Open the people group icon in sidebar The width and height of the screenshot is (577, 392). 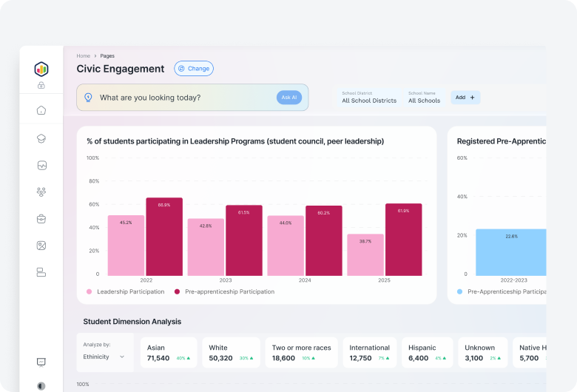(41, 192)
